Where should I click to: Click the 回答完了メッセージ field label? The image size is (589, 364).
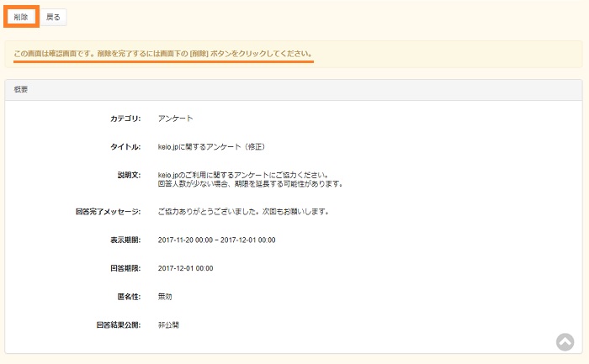[108, 211]
